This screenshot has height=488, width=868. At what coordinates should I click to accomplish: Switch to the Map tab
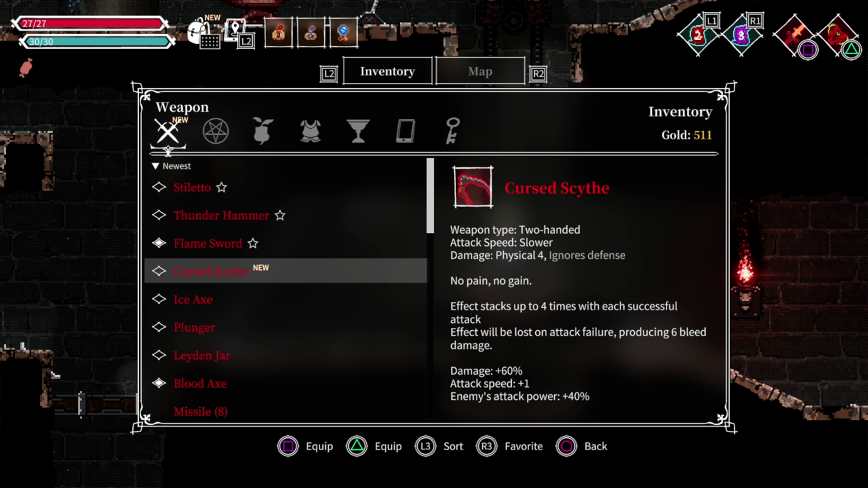pos(480,71)
